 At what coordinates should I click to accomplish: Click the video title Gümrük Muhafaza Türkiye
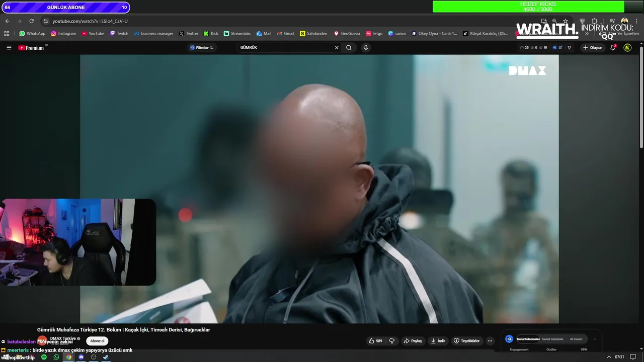click(123, 330)
